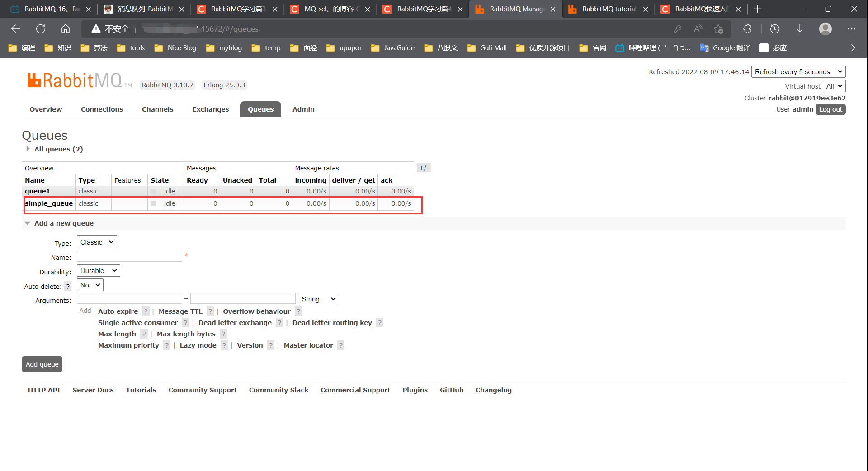Open browser extensions puzzle icon

[x=747, y=29]
